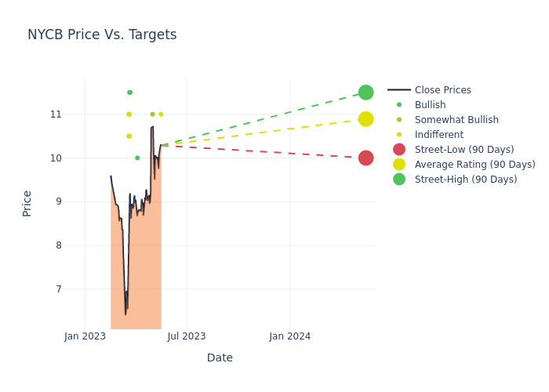Click the Date x-axis title
This screenshot has width=549, height=392.
coord(220,358)
